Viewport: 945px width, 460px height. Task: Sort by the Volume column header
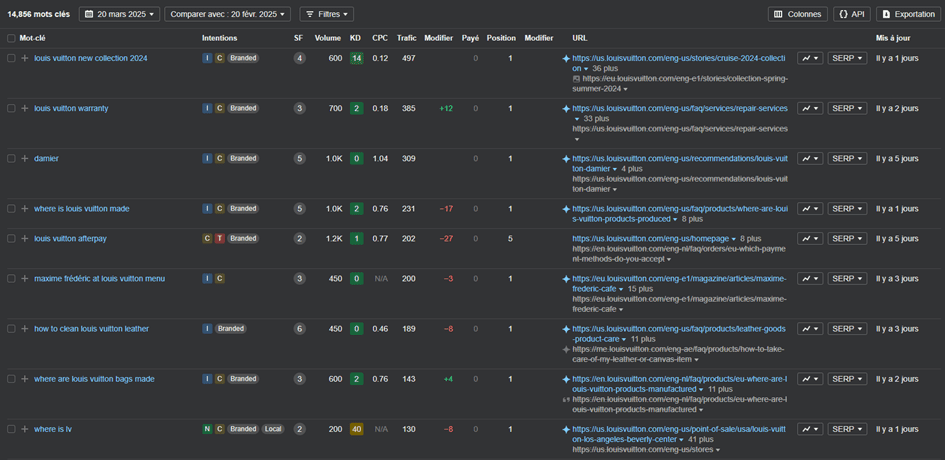[x=327, y=38]
